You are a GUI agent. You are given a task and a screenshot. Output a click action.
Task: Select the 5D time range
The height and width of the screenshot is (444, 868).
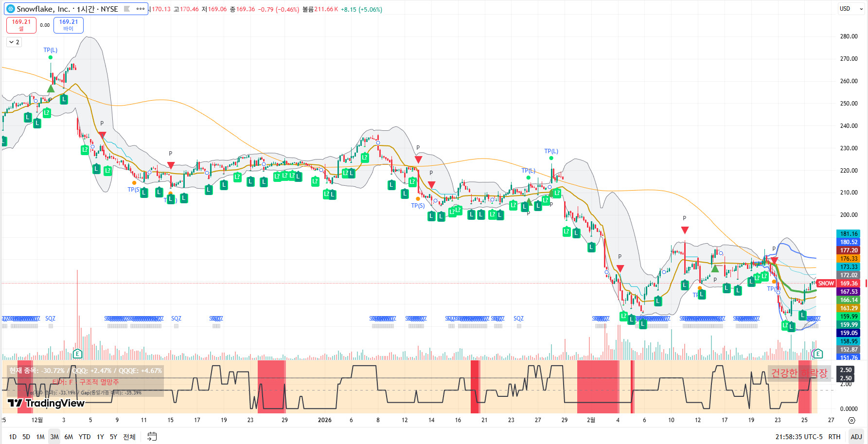click(x=26, y=437)
